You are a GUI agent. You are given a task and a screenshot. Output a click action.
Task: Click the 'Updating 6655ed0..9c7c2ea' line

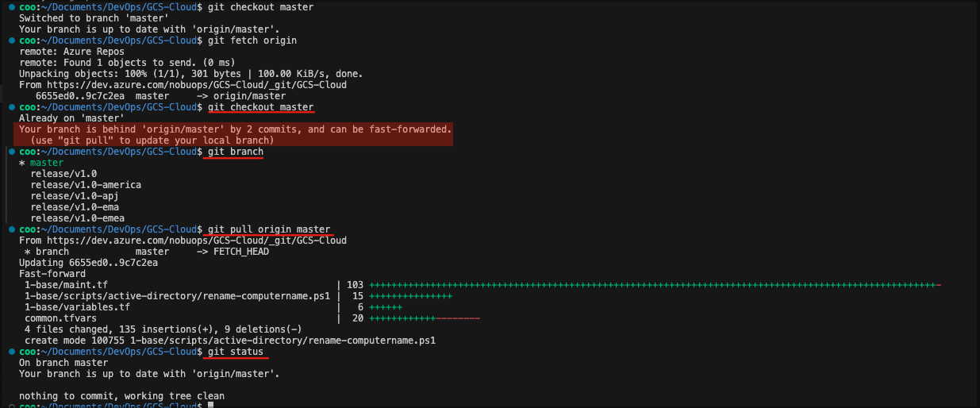coord(88,263)
